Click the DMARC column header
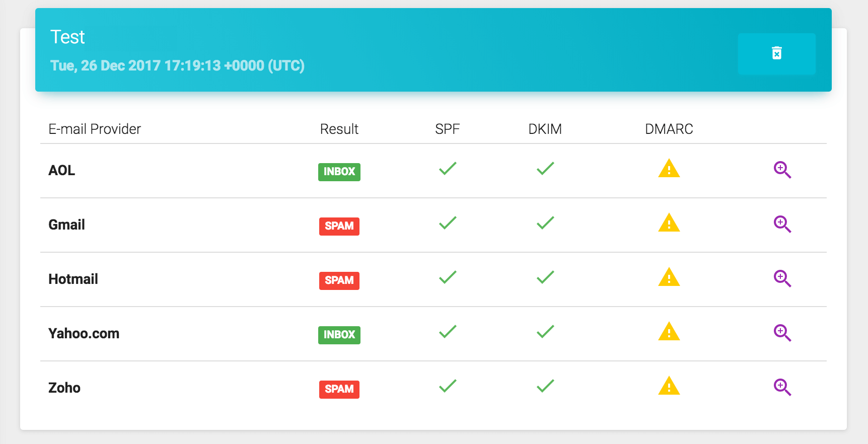This screenshot has width=868, height=444. [x=669, y=129]
